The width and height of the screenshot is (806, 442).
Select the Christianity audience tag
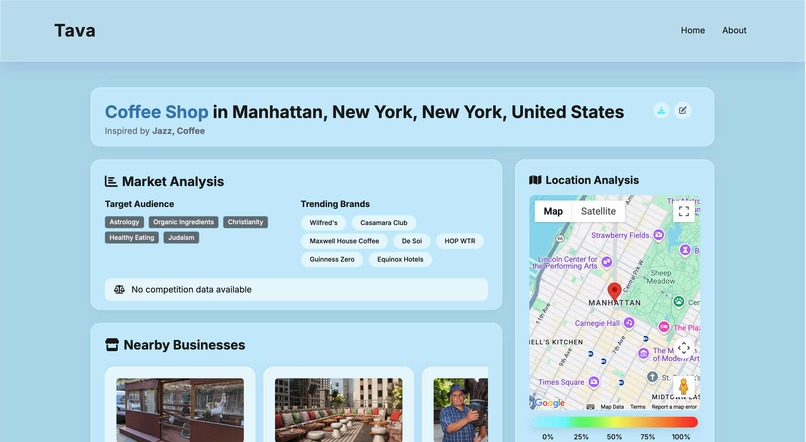245,222
